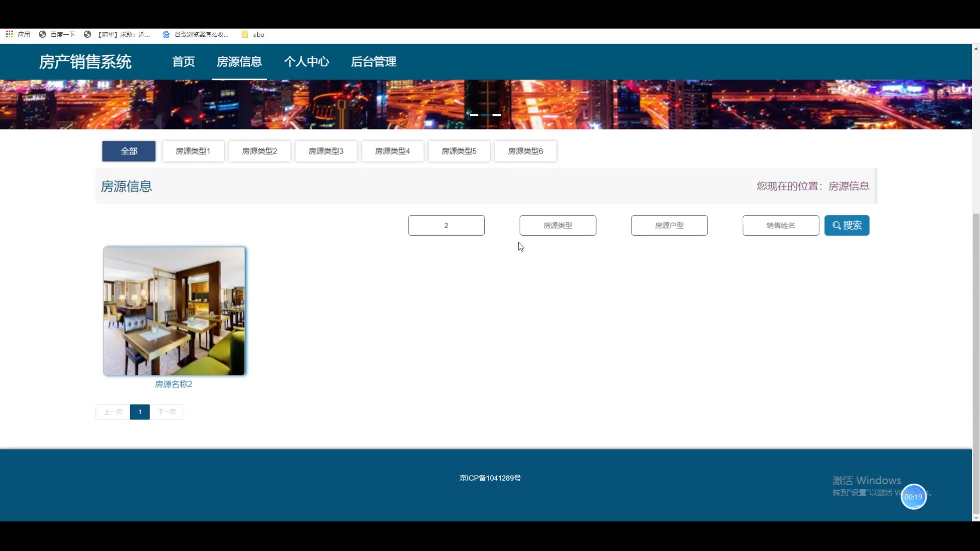
Task: Select the 全部 category filter
Action: tap(129, 151)
